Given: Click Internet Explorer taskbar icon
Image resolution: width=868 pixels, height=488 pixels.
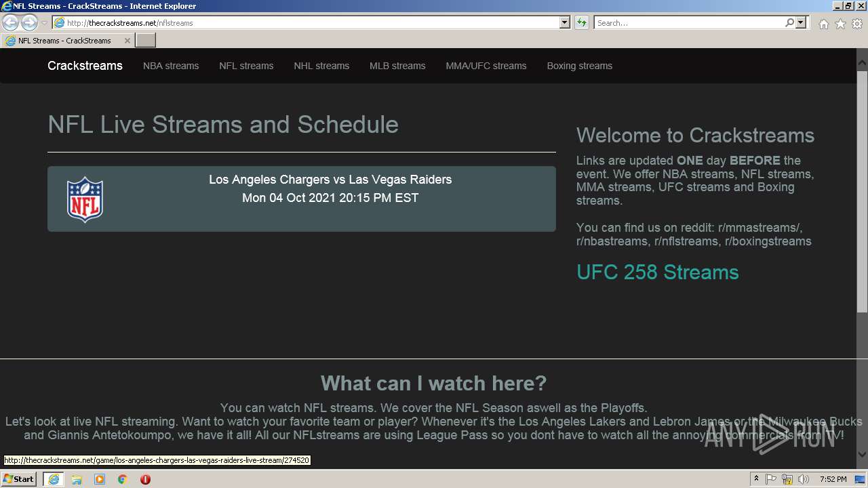Looking at the screenshot, I should click(x=53, y=479).
